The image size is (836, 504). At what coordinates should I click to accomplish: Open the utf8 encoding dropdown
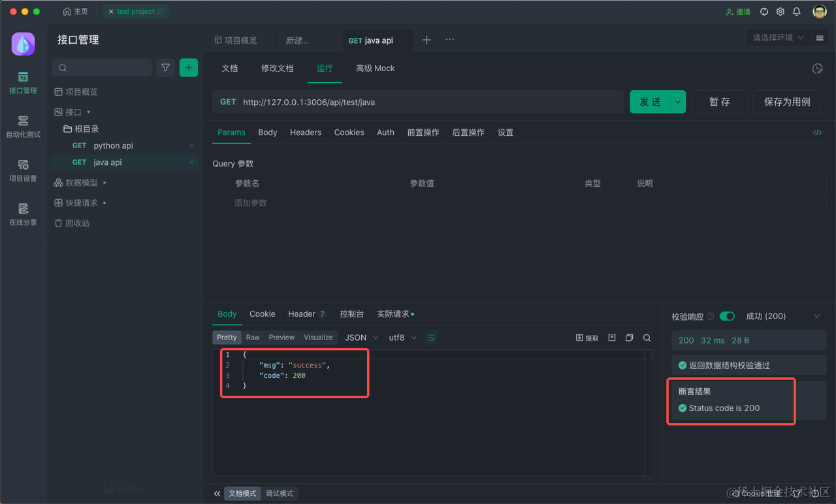point(403,338)
